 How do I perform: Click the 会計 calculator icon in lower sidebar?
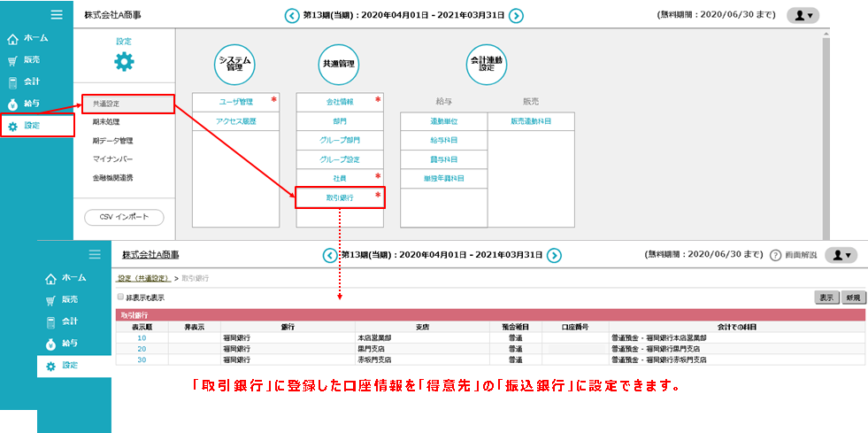coord(51,321)
